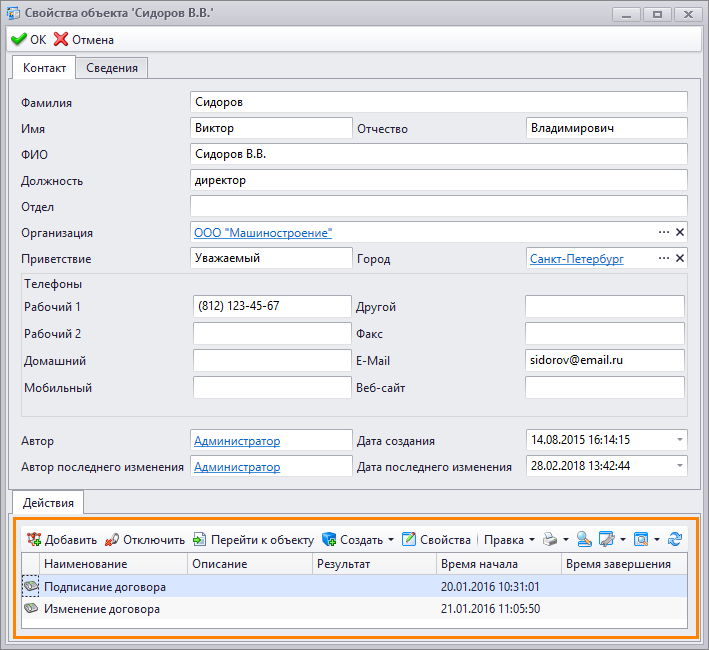Switch to the Сведения tab

click(x=112, y=68)
